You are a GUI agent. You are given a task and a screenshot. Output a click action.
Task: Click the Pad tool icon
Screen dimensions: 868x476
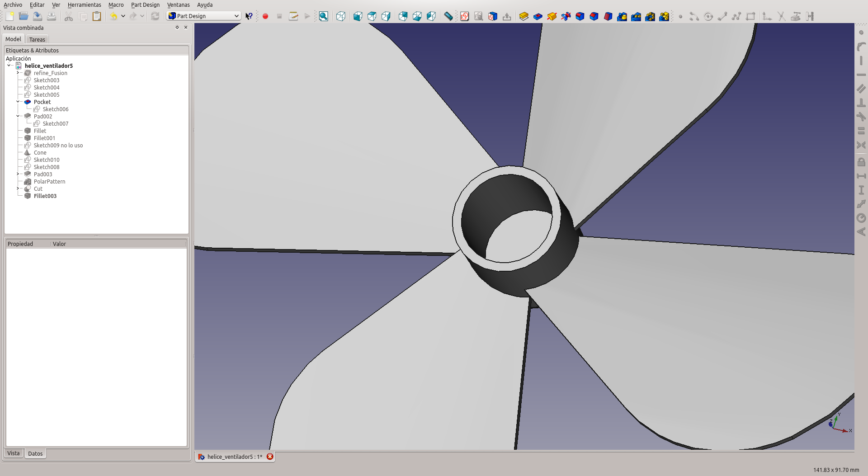(x=524, y=16)
